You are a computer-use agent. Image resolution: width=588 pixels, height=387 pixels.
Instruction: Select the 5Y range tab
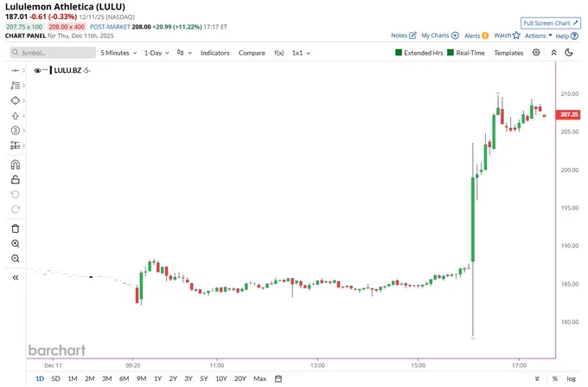203,378
